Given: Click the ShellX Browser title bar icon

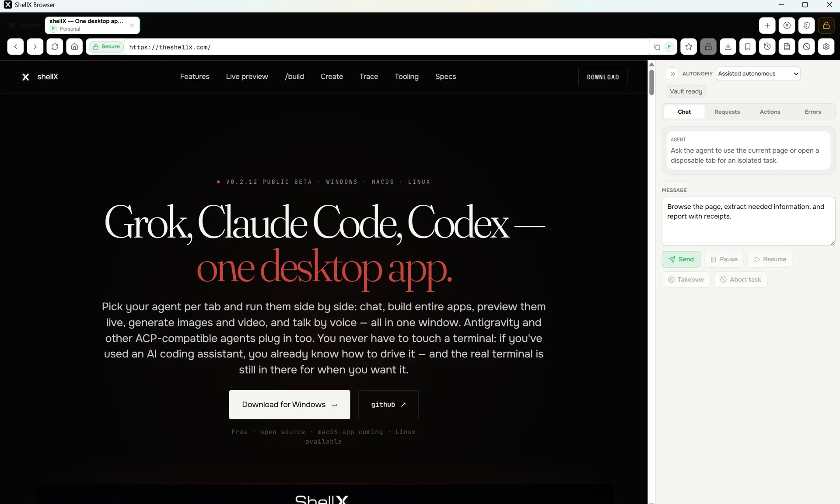Looking at the screenshot, I should tap(8, 5).
